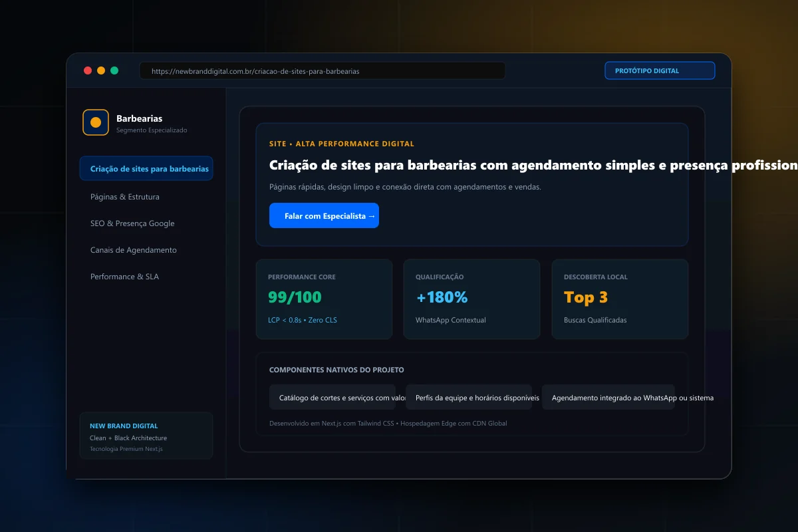Click 'Desenvolvido em Next.js com Tailwind CSS' footnote

coord(388,423)
